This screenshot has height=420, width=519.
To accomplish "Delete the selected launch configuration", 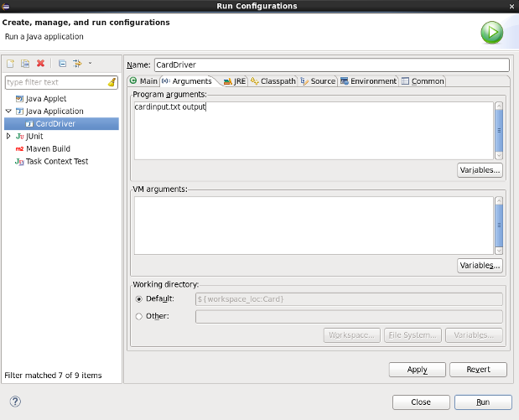I will 40,63.
